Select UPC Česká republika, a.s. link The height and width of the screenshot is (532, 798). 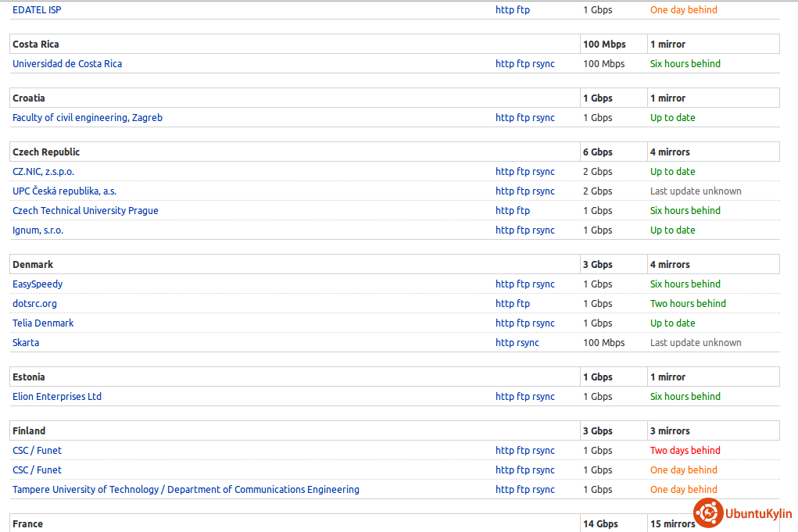coord(64,191)
